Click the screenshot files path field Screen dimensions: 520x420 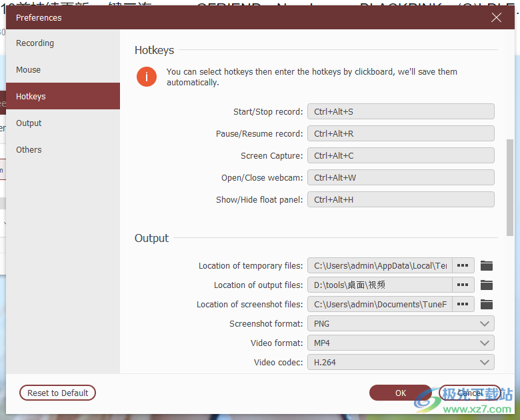(x=380, y=304)
